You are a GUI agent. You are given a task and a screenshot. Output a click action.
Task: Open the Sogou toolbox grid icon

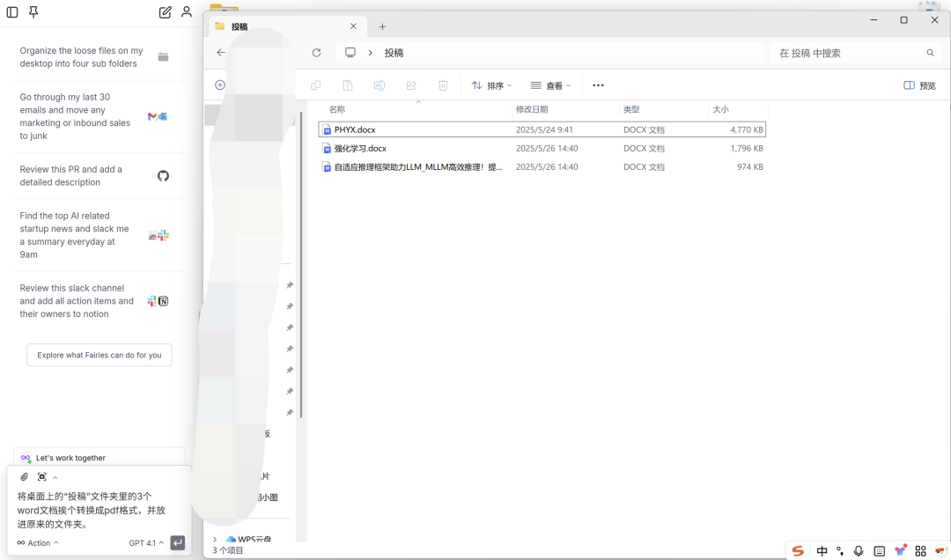click(921, 551)
